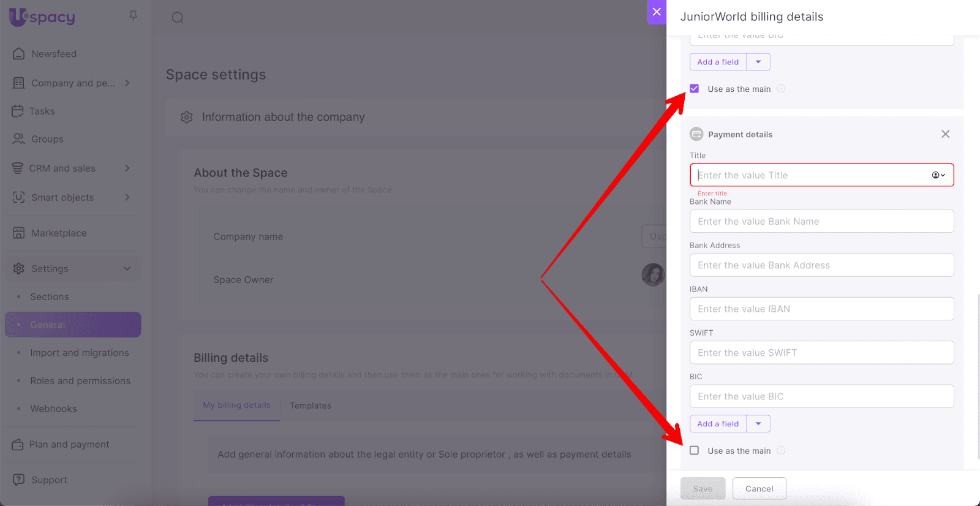The image size is (980, 506).
Task: Click the Uspacy logo
Action: tap(42, 17)
